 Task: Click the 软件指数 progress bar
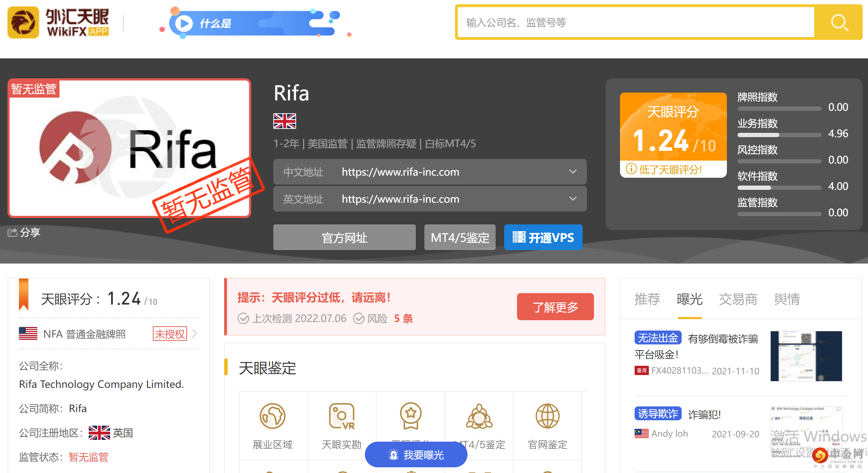779,188
